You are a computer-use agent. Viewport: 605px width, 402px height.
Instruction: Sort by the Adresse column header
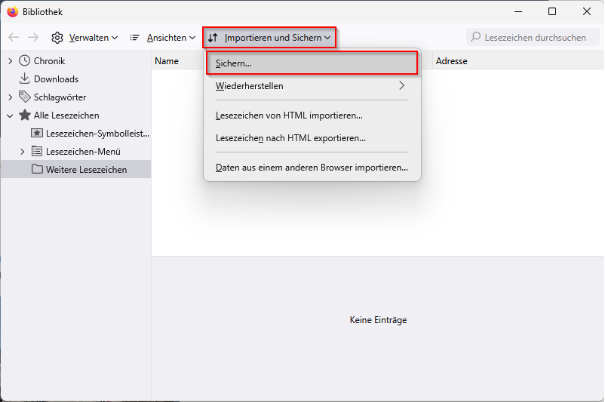451,61
